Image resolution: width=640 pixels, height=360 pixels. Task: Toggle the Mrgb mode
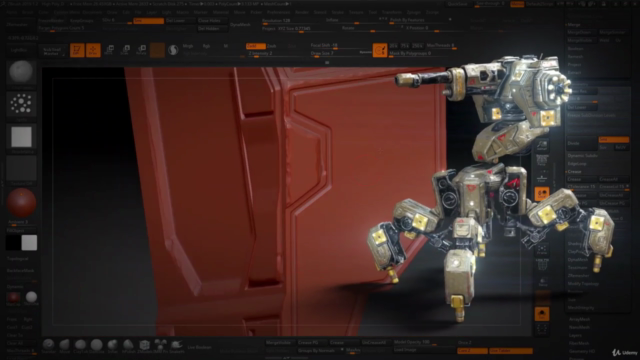tap(188, 46)
